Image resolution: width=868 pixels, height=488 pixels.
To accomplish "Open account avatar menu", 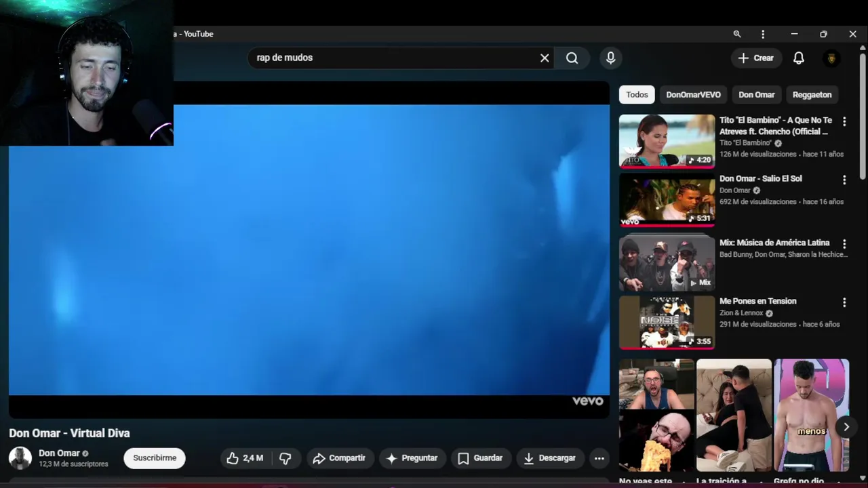I will coord(831,58).
